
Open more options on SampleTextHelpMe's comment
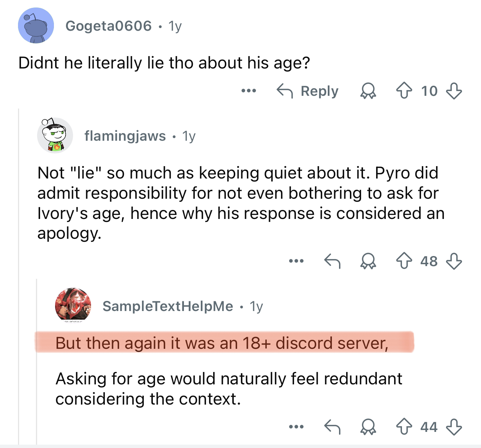tap(296, 427)
